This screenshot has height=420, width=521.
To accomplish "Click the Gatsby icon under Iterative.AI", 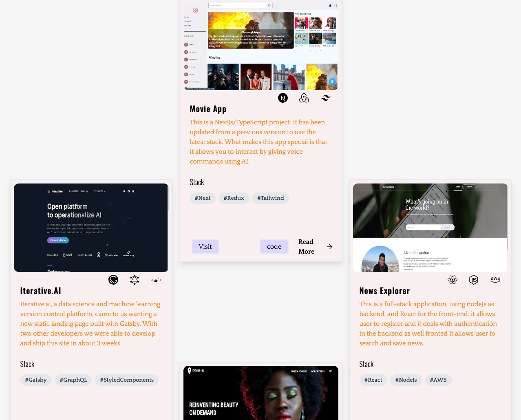I will (x=113, y=280).
